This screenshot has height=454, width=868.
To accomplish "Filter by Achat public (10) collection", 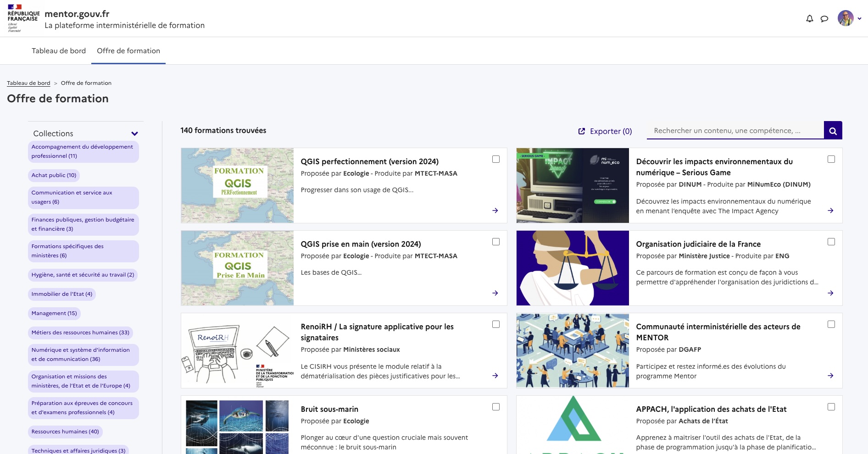I will coord(54,175).
